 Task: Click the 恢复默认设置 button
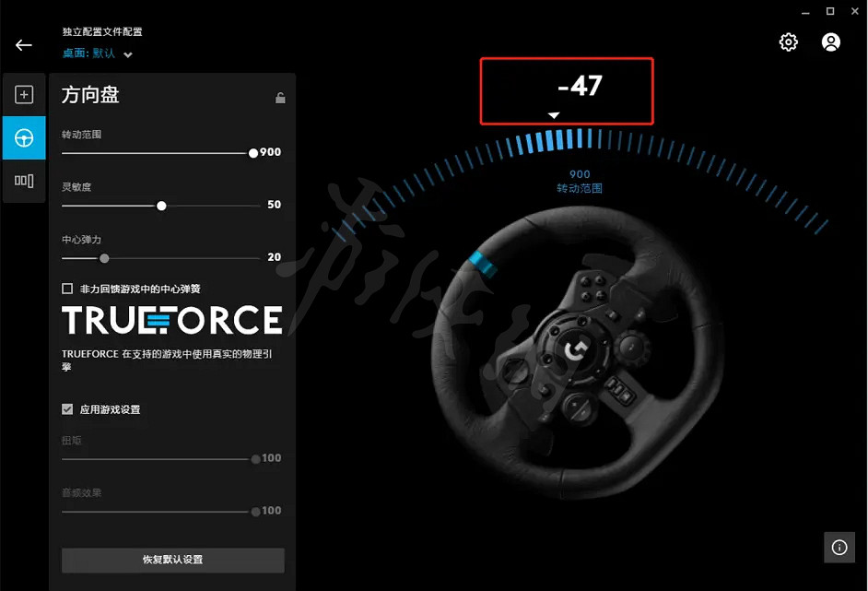(173, 560)
